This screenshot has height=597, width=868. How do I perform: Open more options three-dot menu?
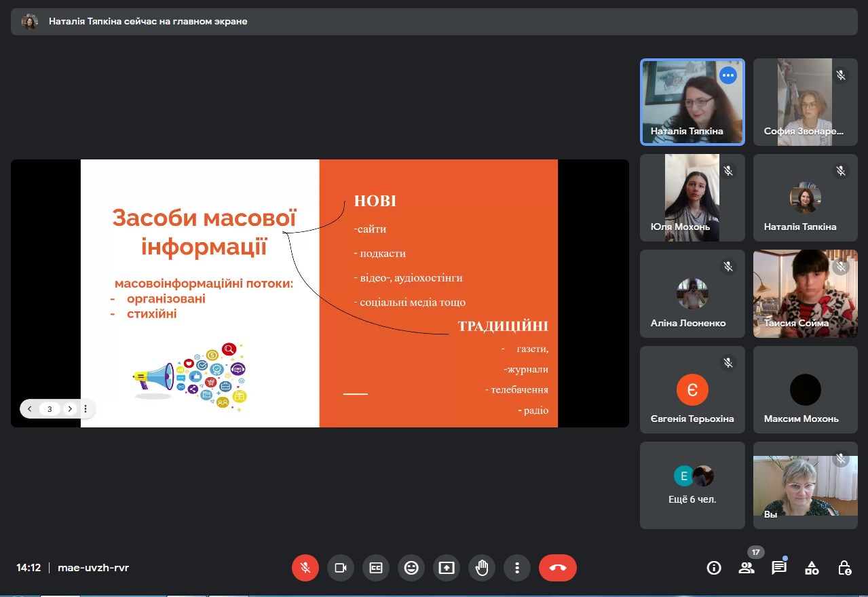coord(517,568)
